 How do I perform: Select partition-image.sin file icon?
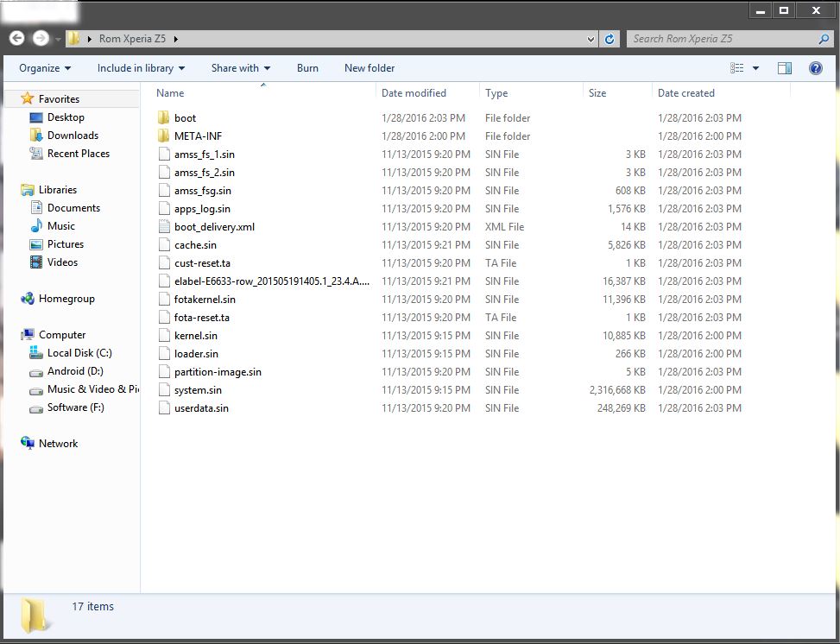pyautogui.click(x=164, y=372)
